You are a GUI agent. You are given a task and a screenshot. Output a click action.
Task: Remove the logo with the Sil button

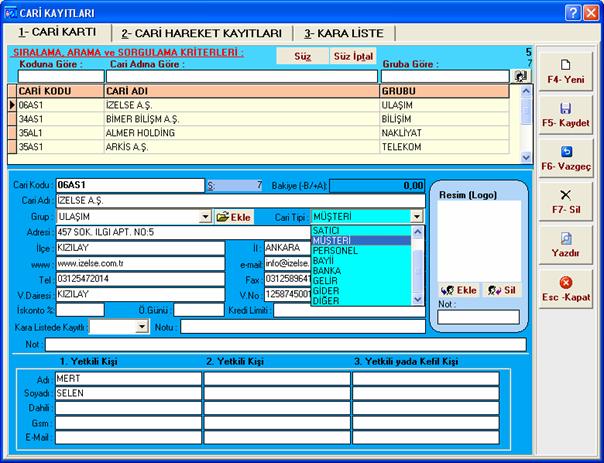point(501,290)
